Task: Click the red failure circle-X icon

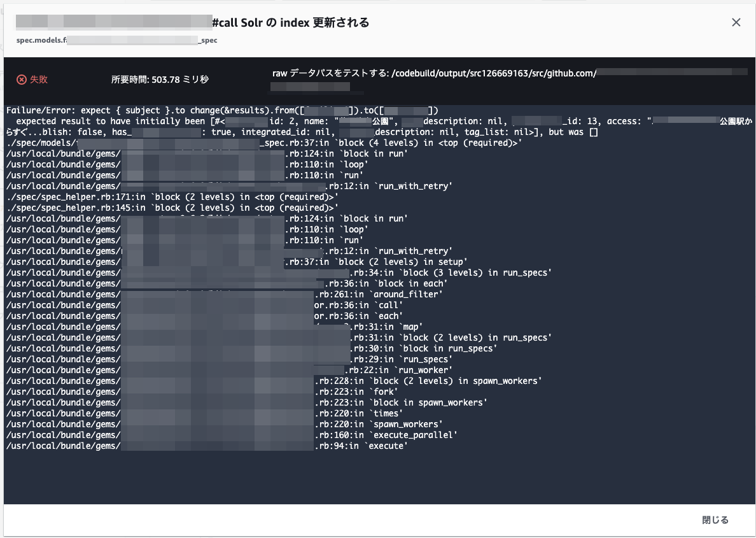Action: click(x=21, y=80)
